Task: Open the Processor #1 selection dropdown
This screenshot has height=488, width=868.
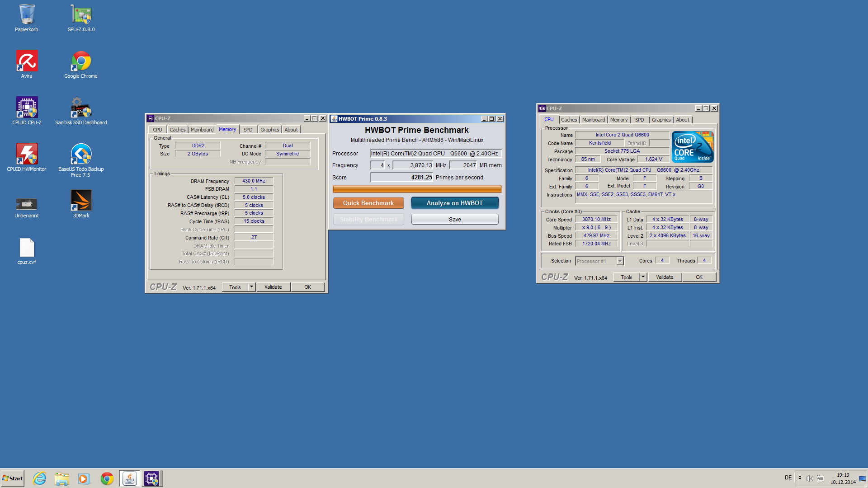Action: [599, 261]
